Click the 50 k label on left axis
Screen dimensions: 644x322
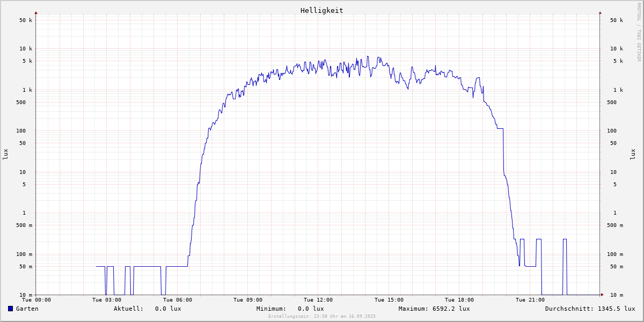tap(26, 20)
